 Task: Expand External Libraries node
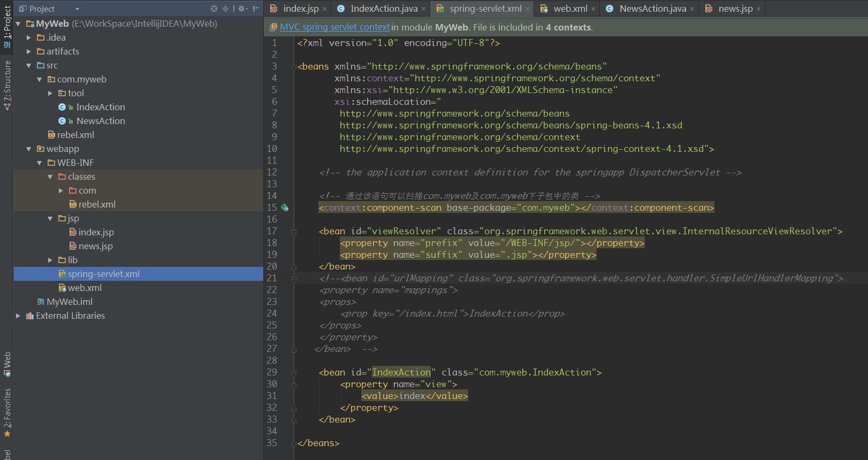18,316
